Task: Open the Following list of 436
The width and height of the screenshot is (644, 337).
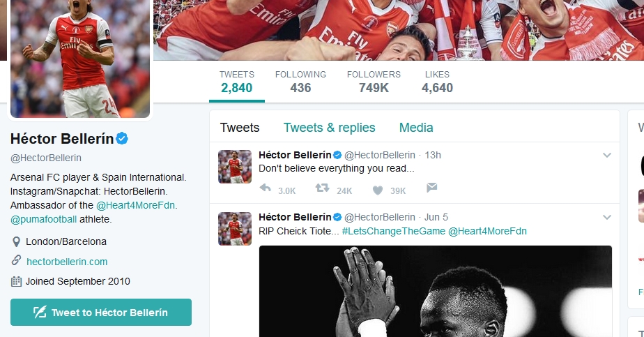Action: click(x=300, y=82)
